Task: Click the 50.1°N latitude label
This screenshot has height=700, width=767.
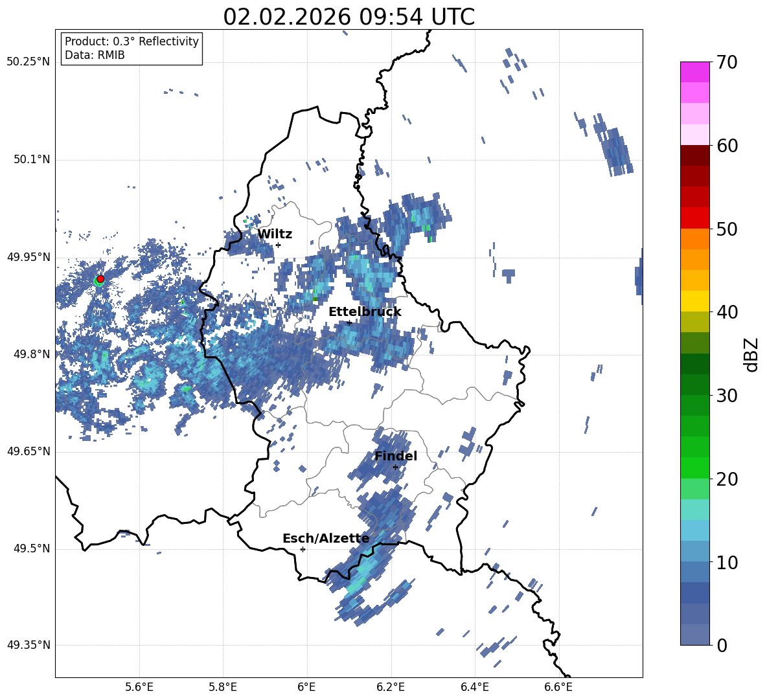Action: coord(31,160)
